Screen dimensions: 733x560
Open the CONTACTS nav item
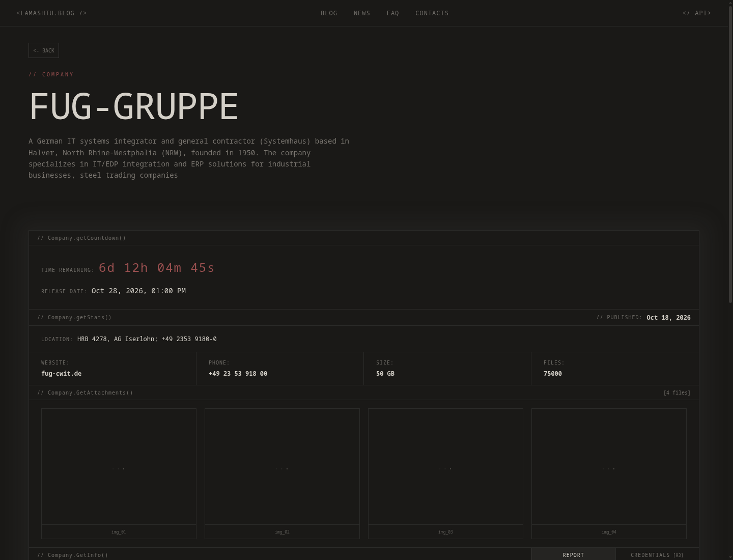[432, 13]
